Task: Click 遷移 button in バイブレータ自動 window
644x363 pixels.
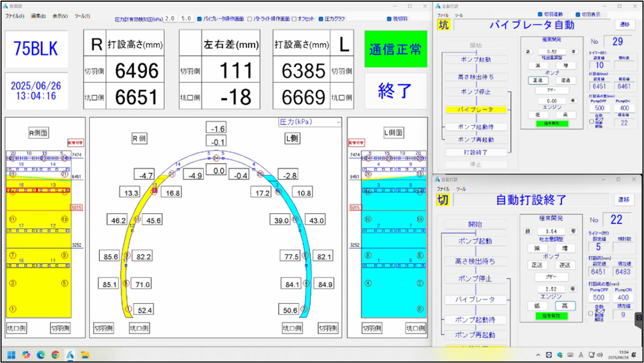Action: [624, 24]
